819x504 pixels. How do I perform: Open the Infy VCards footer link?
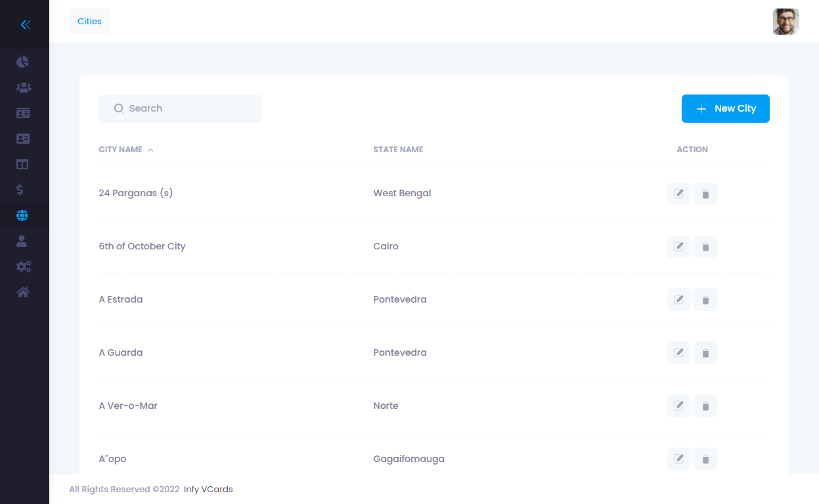[x=208, y=489]
